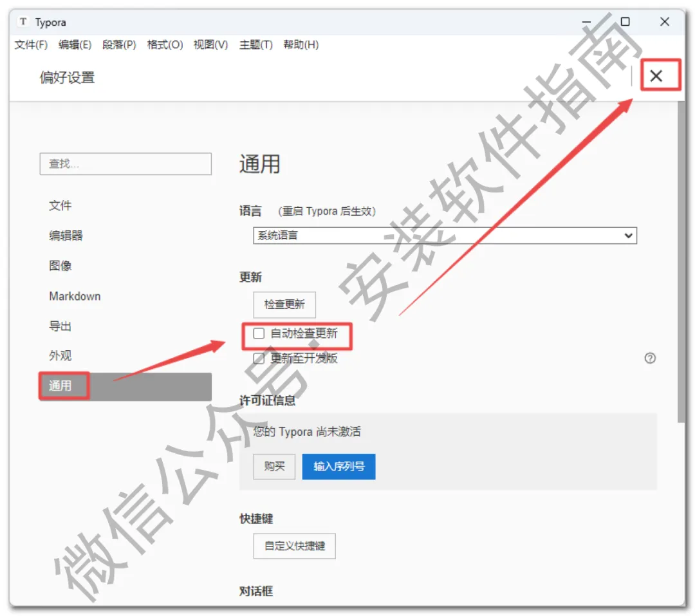Select 文件 in preferences sidebar
This screenshot has width=695, height=616.
coord(125,205)
